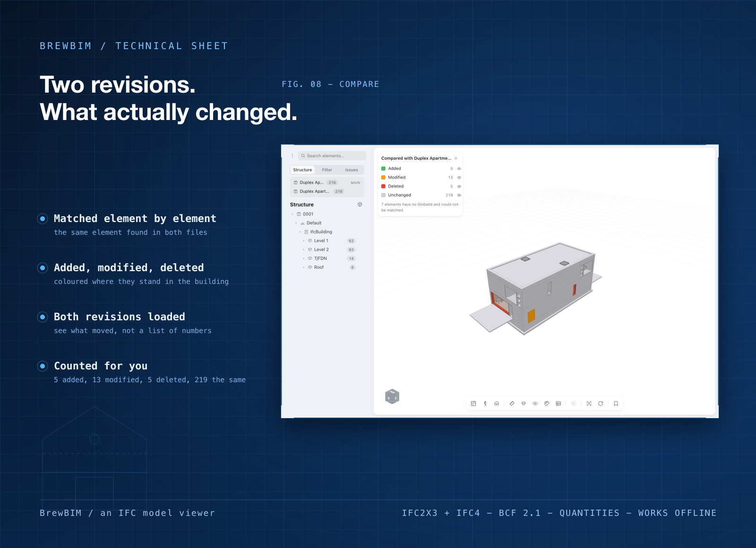Reset view with the refresh icon
The image size is (756, 548).
click(x=601, y=403)
